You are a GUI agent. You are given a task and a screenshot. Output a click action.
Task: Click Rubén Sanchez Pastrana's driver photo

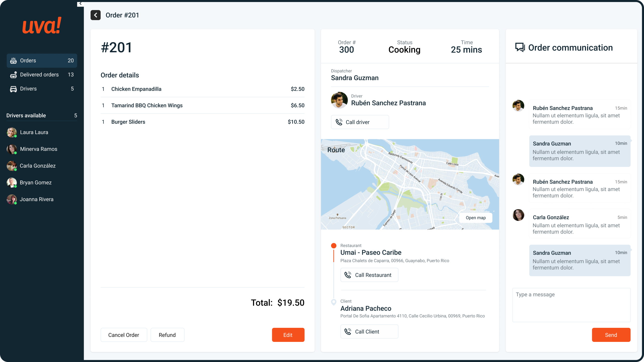click(x=339, y=100)
